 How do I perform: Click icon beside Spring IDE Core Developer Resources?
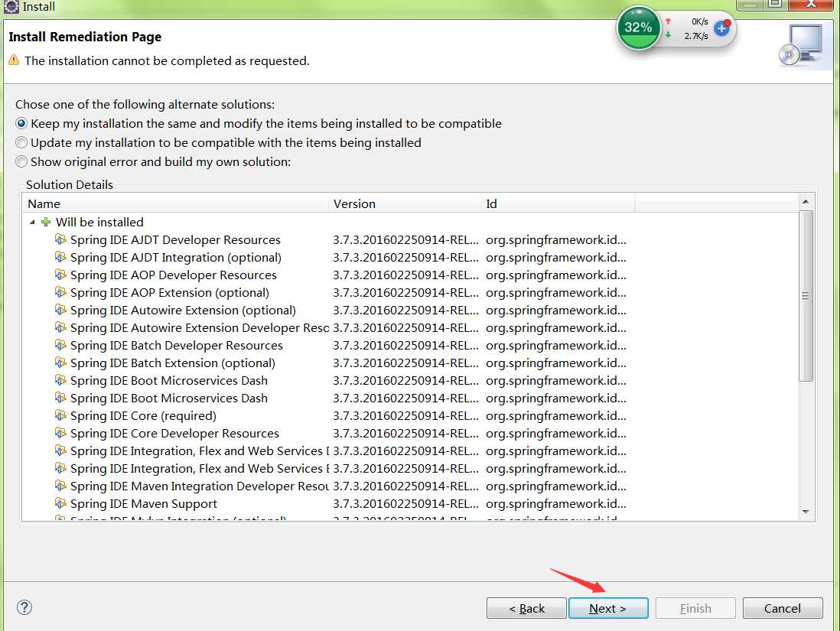[60, 433]
